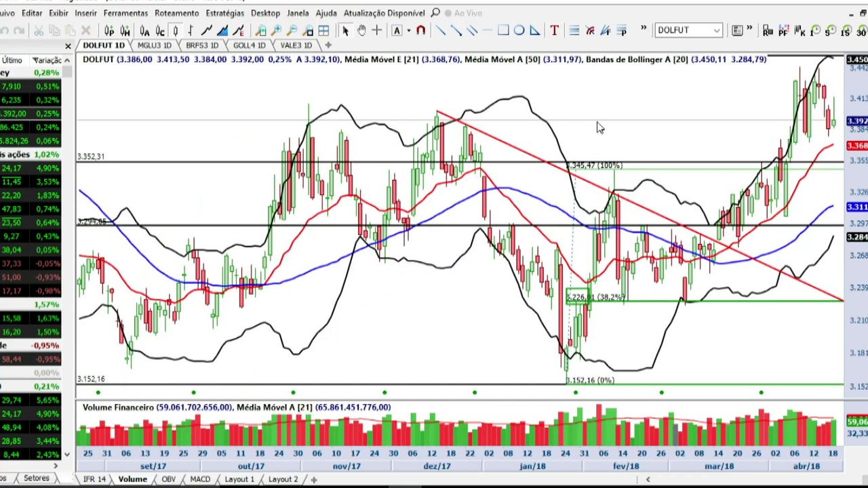
Task: Click the Média Móvel E [21] indicator label
Action: pos(381,60)
